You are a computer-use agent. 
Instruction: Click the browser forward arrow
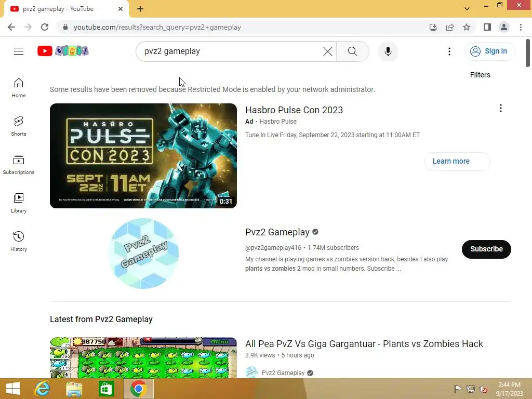(28, 27)
